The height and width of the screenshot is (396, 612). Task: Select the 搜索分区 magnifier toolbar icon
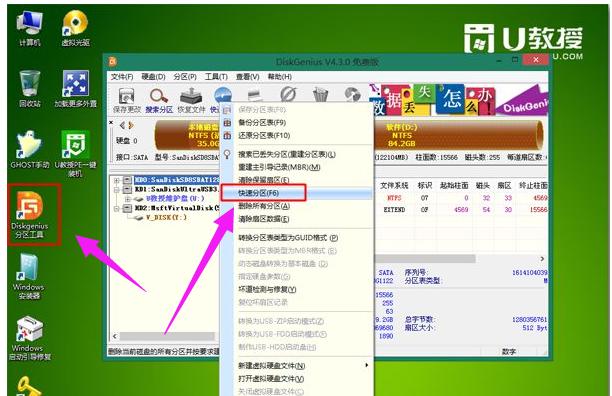point(159,100)
